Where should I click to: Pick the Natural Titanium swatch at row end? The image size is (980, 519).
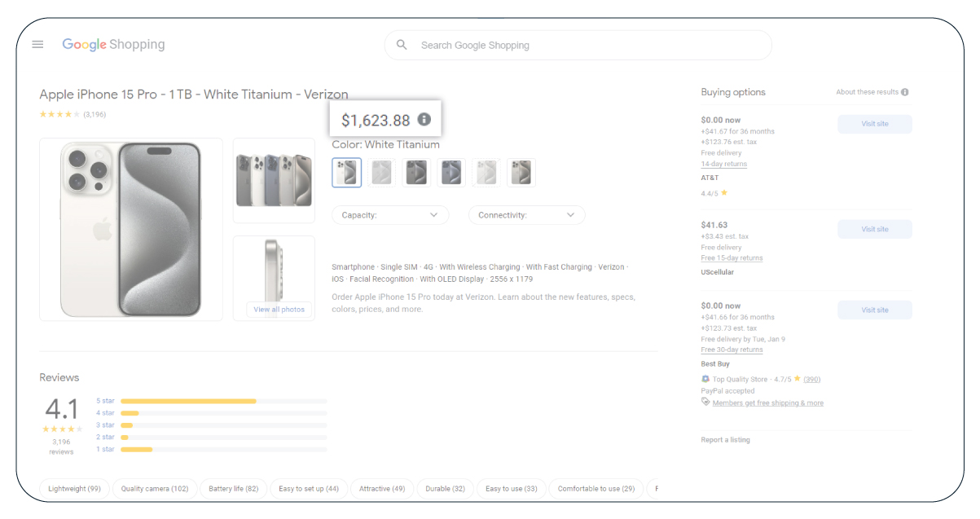point(521,173)
